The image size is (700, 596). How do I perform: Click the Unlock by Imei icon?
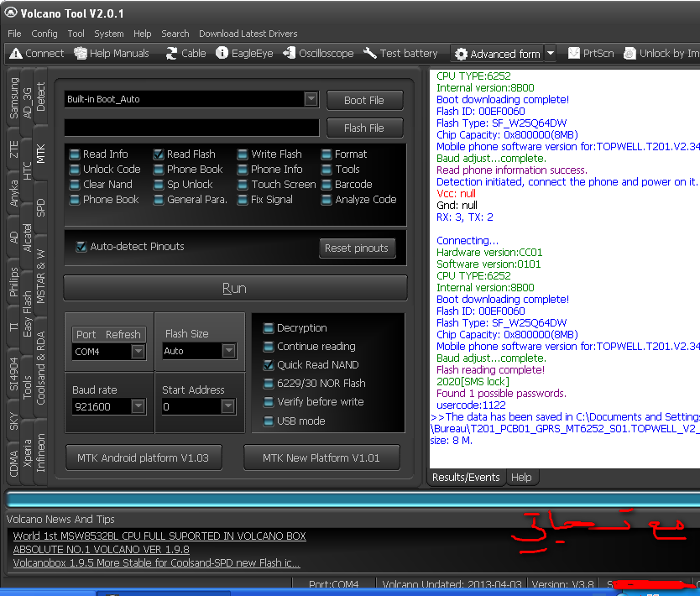[629, 54]
